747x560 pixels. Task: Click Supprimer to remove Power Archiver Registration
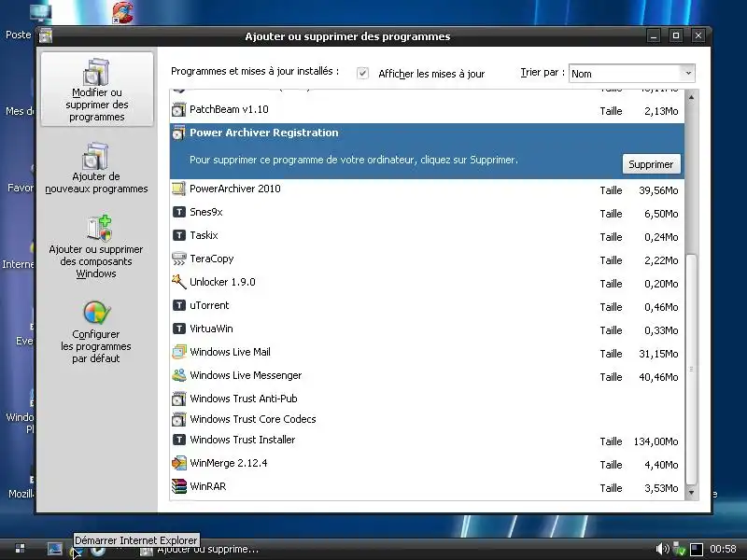point(651,164)
